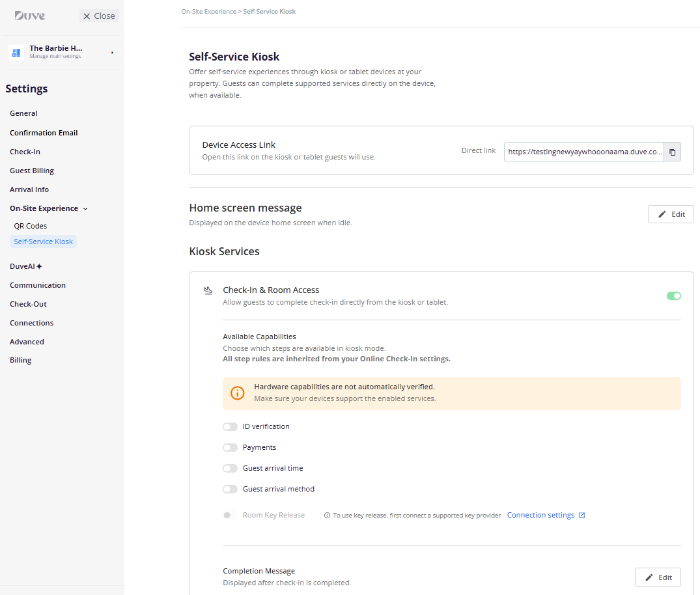Screen dimensions: 700x595
Task: Open Billing settings
Action: (x=21, y=360)
